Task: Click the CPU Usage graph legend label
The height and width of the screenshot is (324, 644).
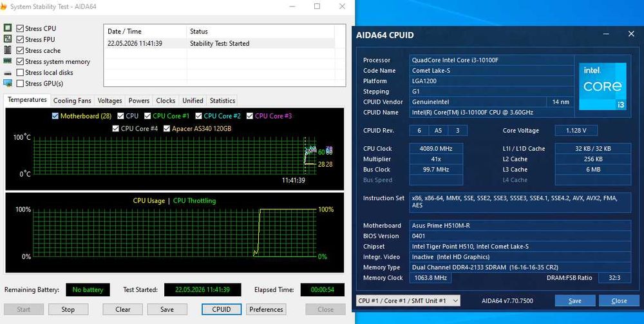Action: tap(149, 201)
